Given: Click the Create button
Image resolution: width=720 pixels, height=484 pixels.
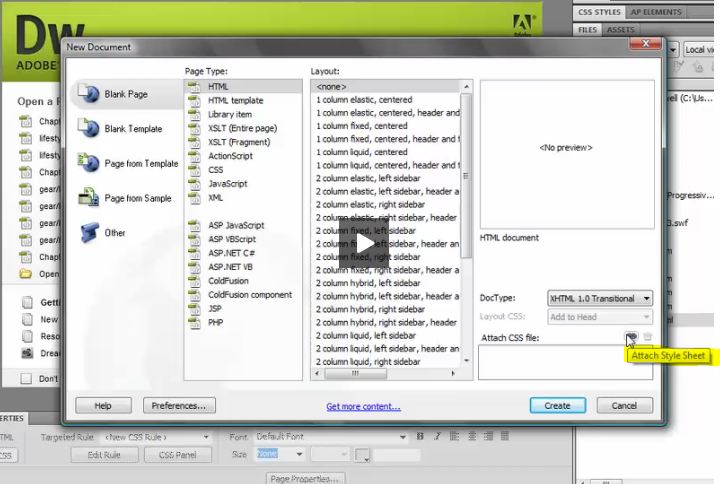Looking at the screenshot, I should tap(557, 405).
